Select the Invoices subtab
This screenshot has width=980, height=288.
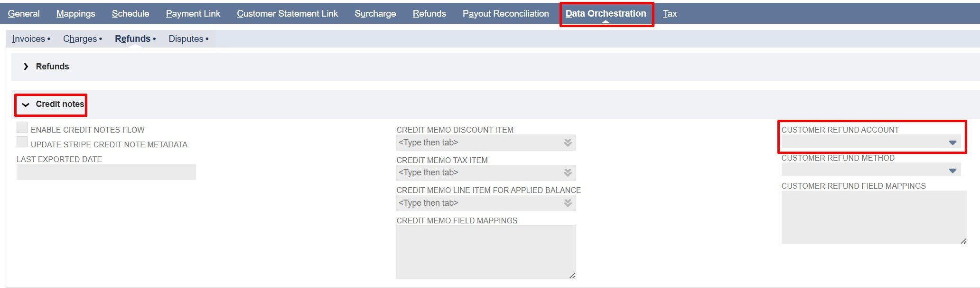pyautogui.click(x=28, y=39)
